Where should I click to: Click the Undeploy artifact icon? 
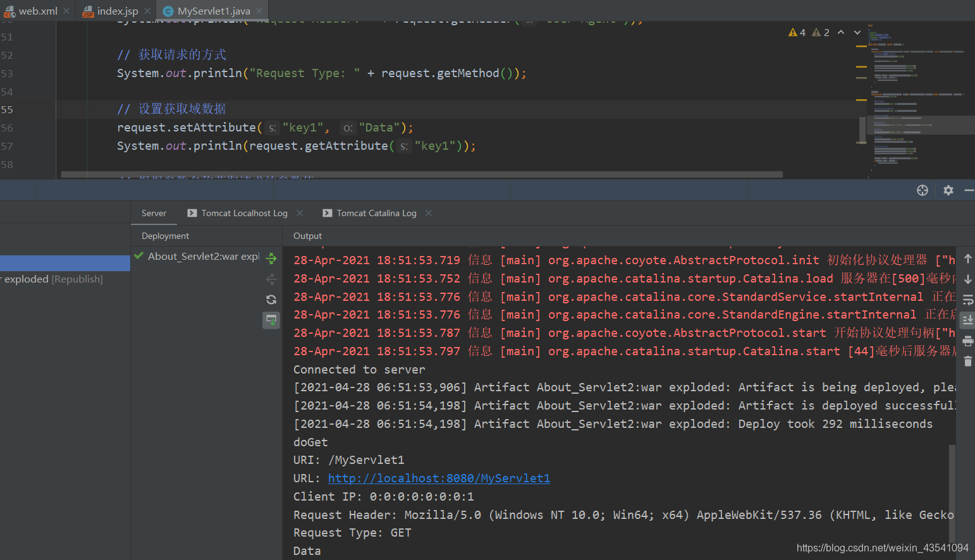271,279
